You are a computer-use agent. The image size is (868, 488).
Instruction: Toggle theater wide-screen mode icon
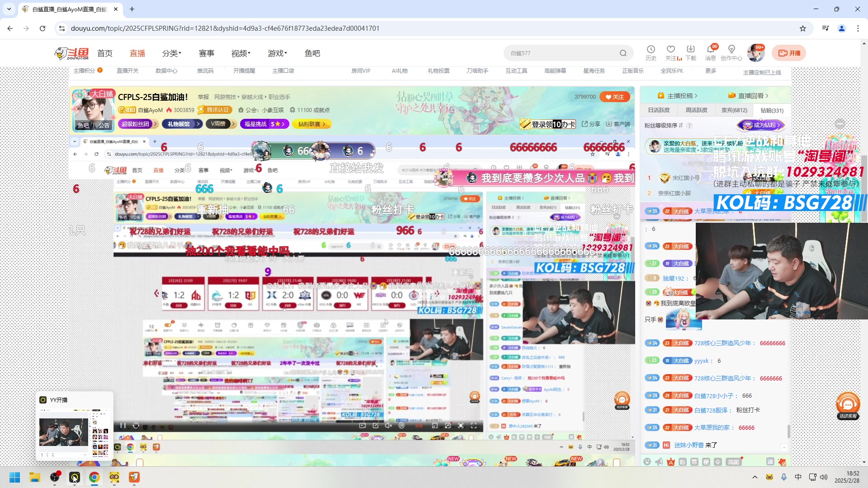(x=448, y=426)
